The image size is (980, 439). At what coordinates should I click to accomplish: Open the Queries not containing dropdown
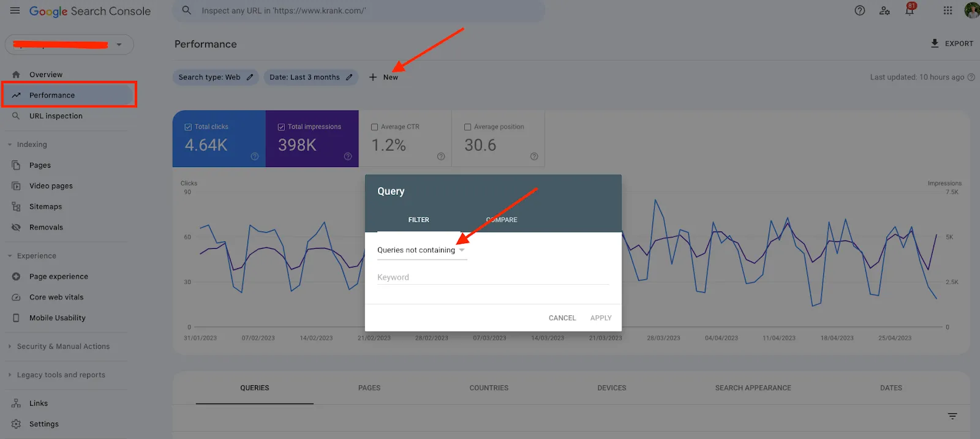coord(422,250)
